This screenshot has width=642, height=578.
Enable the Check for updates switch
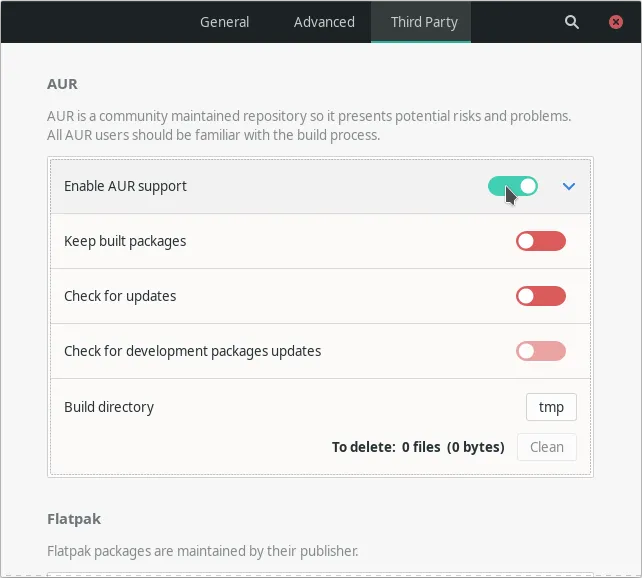click(x=541, y=296)
